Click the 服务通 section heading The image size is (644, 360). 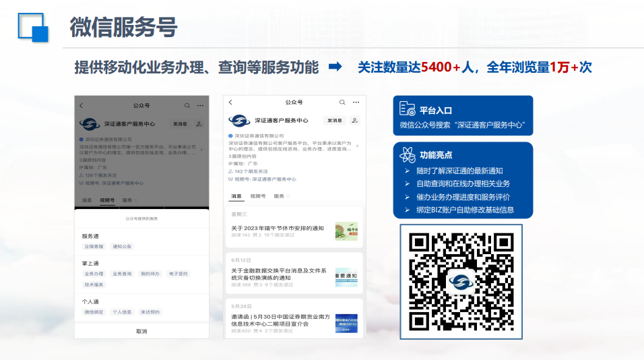click(90, 237)
